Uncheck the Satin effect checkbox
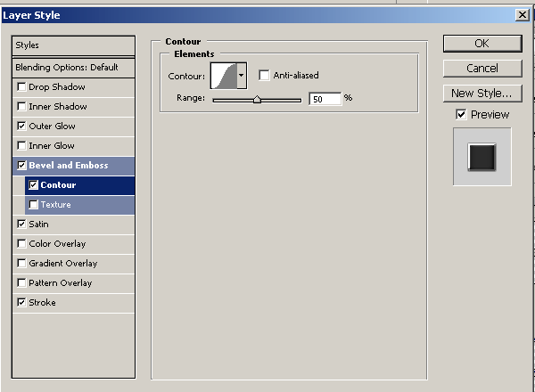535x392 pixels. 21,225
